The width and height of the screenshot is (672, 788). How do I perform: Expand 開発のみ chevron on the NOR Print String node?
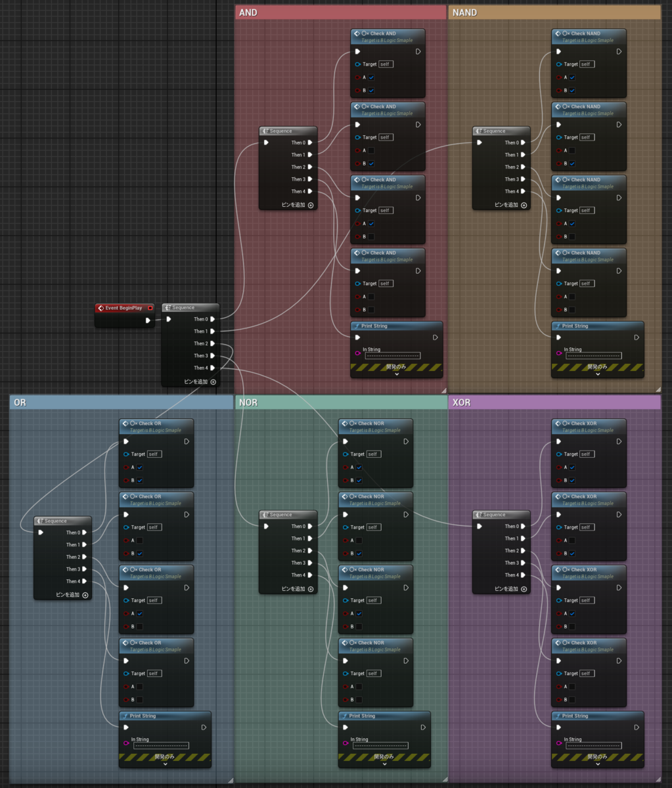click(x=384, y=764)
